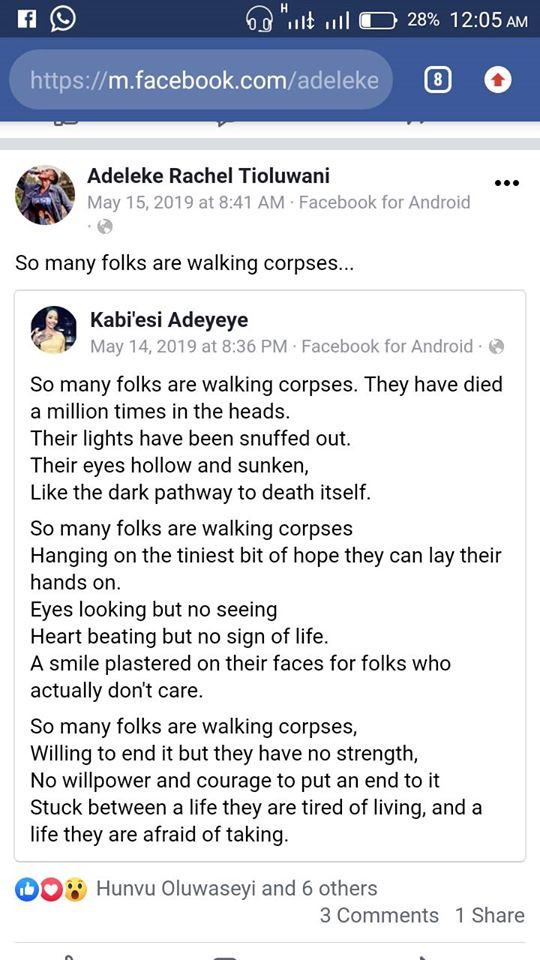The image size is (540, 960).
Task: Open Hunvu Oluwaseyi and 6 others reactions list
Action: [x=237, y=888]
